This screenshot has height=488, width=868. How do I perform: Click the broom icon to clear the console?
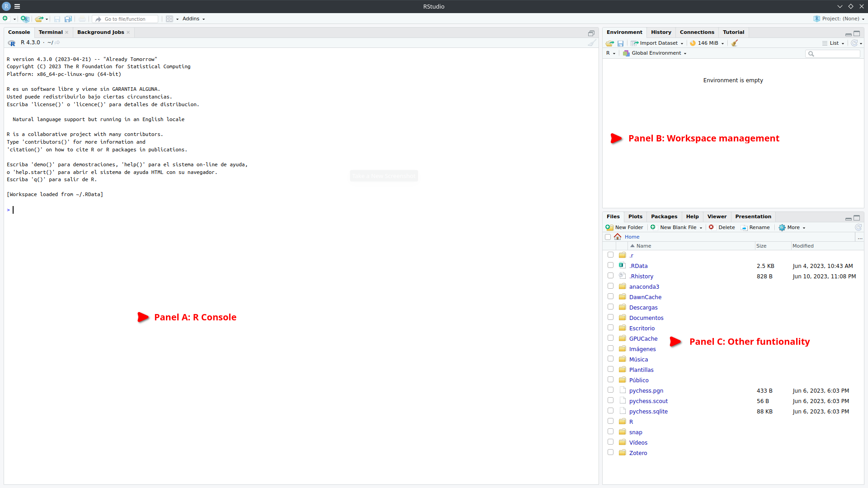(x=592, y=42)
